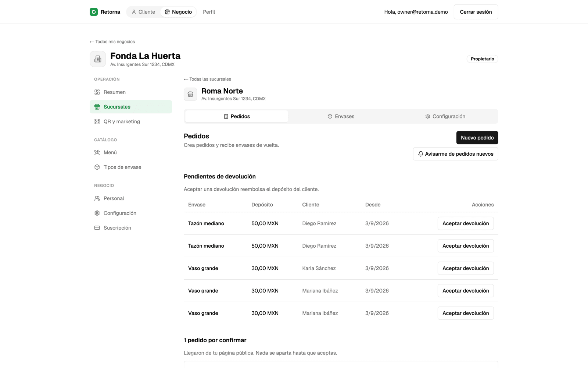Select the branch Configuración tab
Screen dimensions: 588x368
pyautogui.click(x=445, y=116)
